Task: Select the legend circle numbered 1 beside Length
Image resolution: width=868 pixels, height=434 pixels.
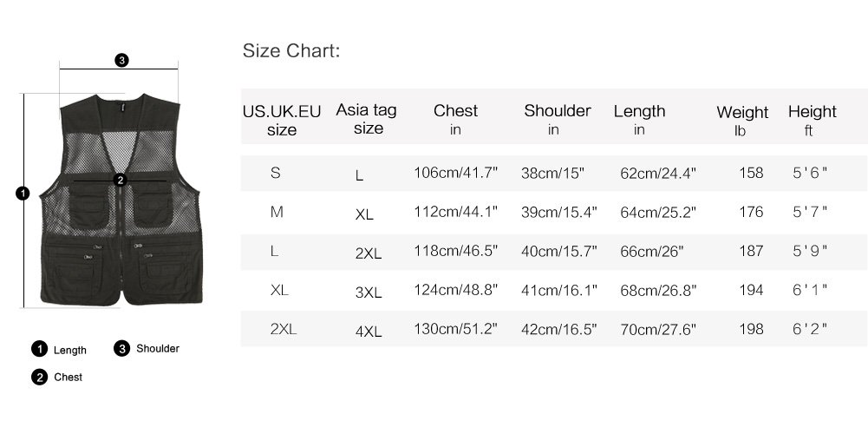Action: (x=39, y=350)
